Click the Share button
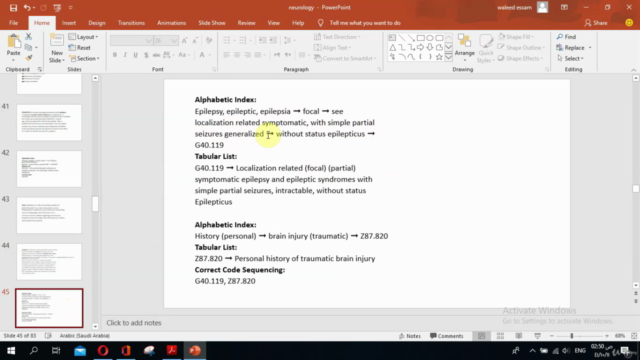This screenshot has height=360, width=640. 596,23
